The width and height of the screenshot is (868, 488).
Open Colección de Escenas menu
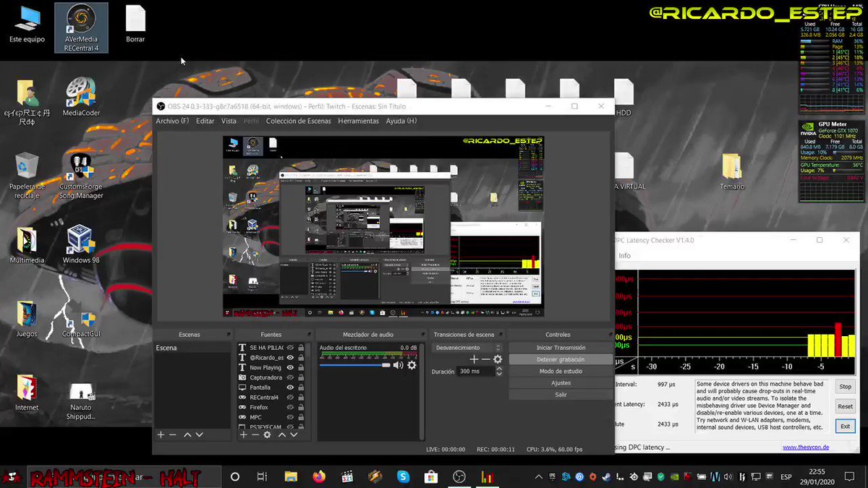coord(298,121)
